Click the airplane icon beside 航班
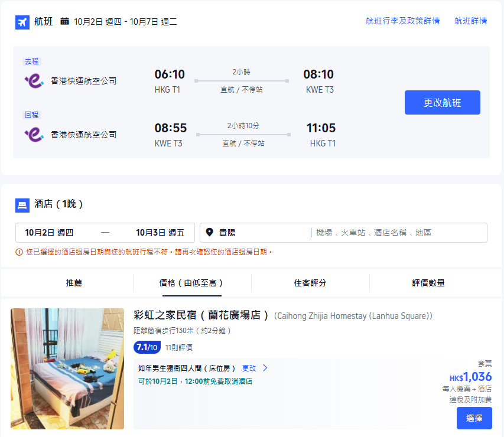The height and width of the screenshot is (437, 504). coord(22,22)
